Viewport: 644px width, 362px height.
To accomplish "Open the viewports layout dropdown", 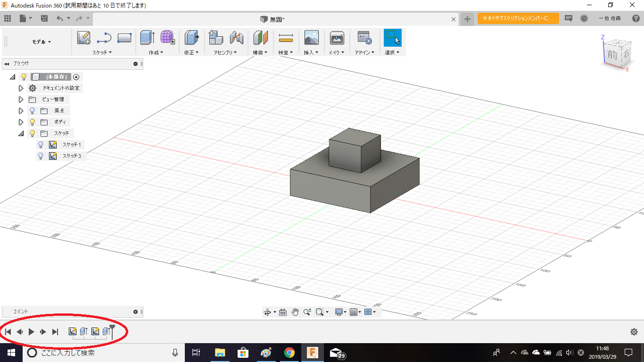I will (x=370, y=312).
